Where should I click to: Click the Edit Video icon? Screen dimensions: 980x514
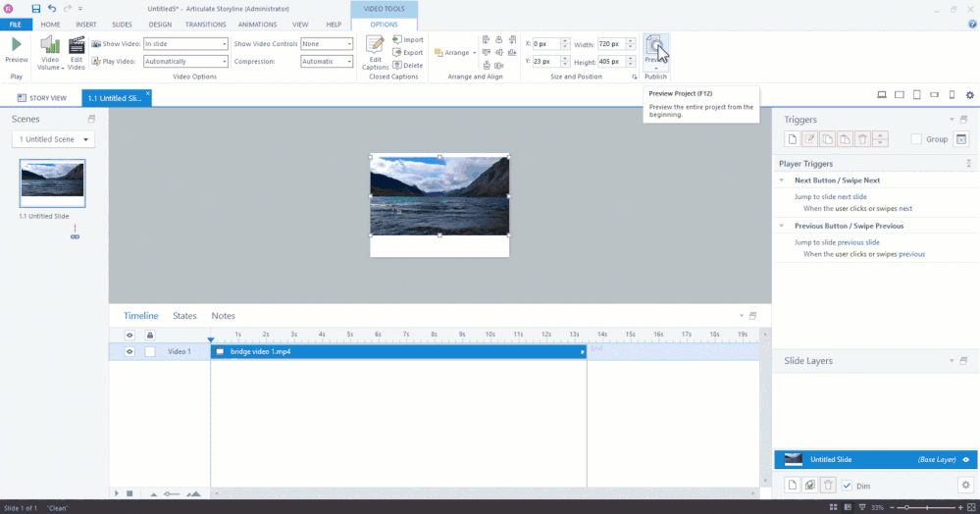pos(76,50)
